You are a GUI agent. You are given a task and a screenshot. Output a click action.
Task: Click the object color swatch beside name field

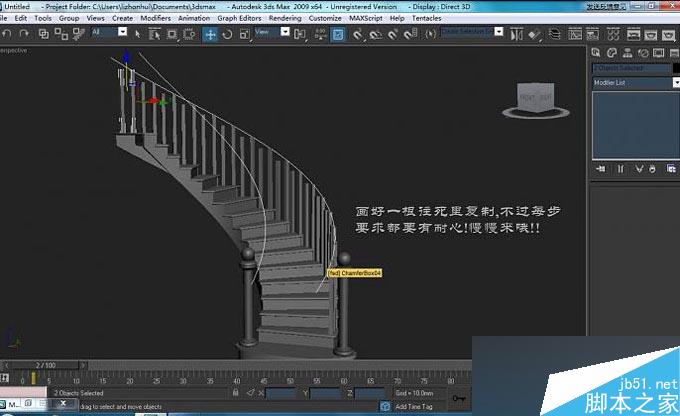[676, 68]
